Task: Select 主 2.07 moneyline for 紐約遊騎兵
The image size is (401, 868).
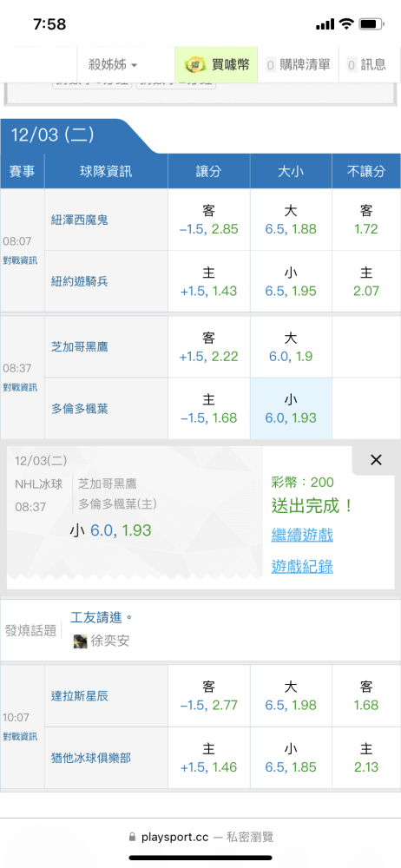Action: tap(366, 281)
